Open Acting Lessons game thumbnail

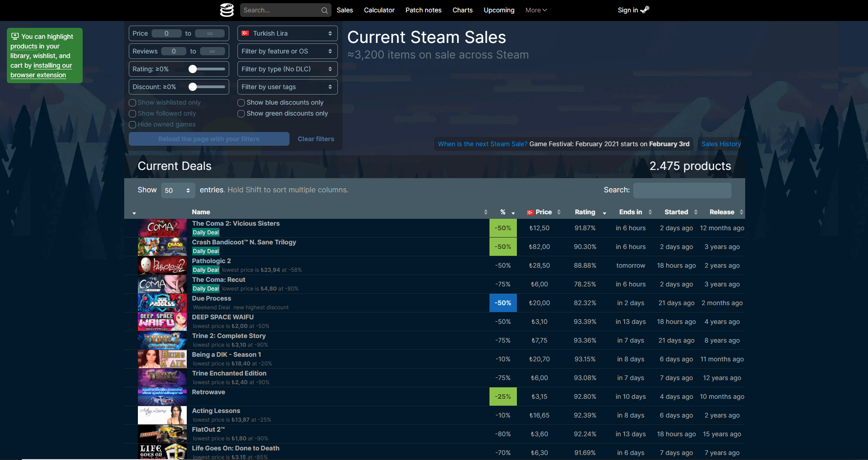pos(162,415)
